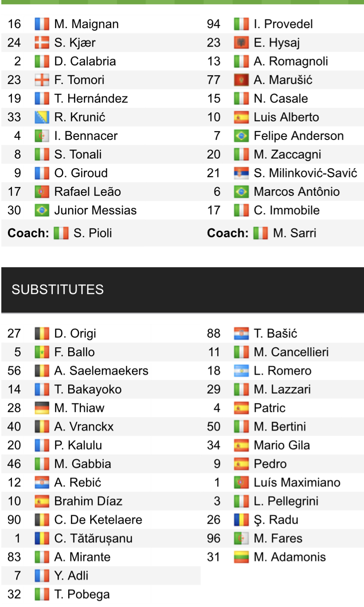Click the Danish flag beside S. Kjær
The height and width of the screenshot is (607, 364).
(x=42, y=43)
